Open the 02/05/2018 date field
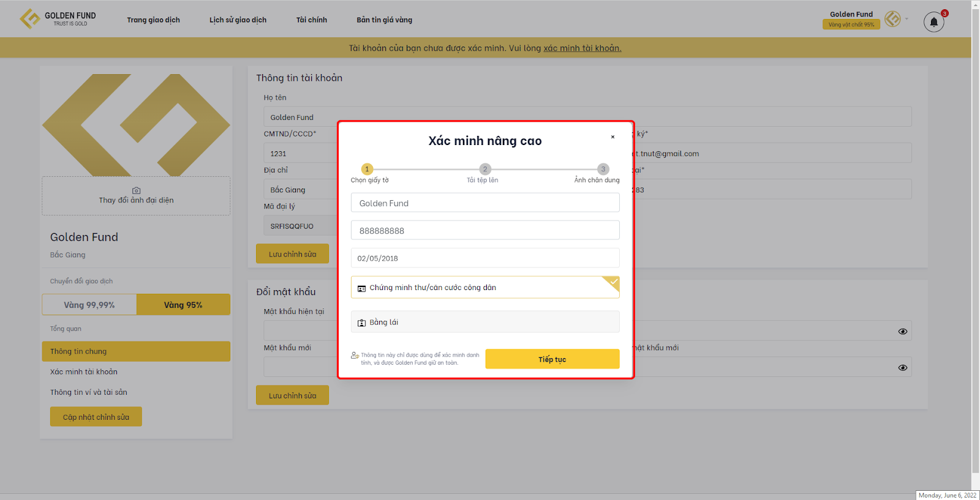Screen dimensions: 980x500 pyautogui.click(x=485, y=258)
